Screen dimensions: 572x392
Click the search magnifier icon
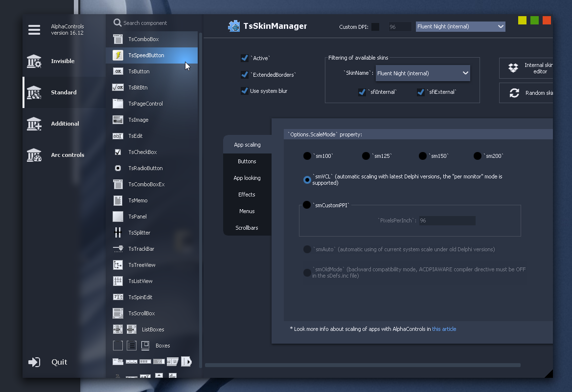click(x=117, y=22)
